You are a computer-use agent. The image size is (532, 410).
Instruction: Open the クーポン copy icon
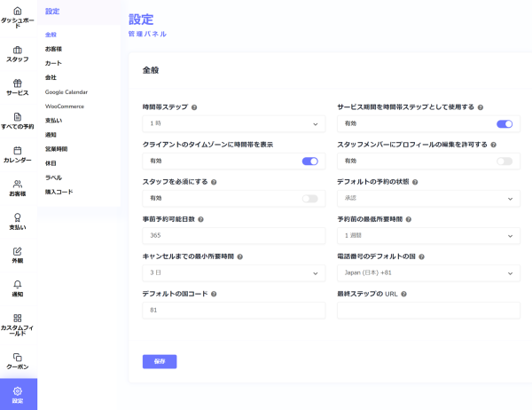tap(18, 357)
